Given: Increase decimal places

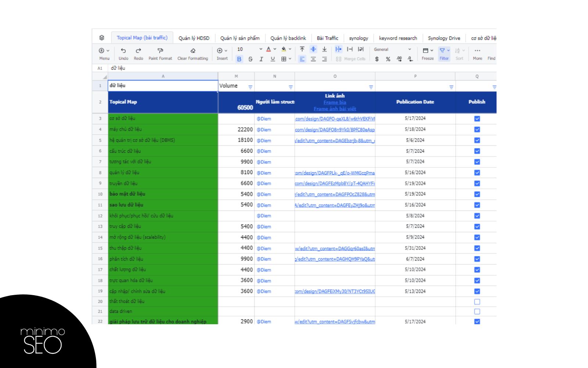Looking at the screenshot, I should [399, 59].
